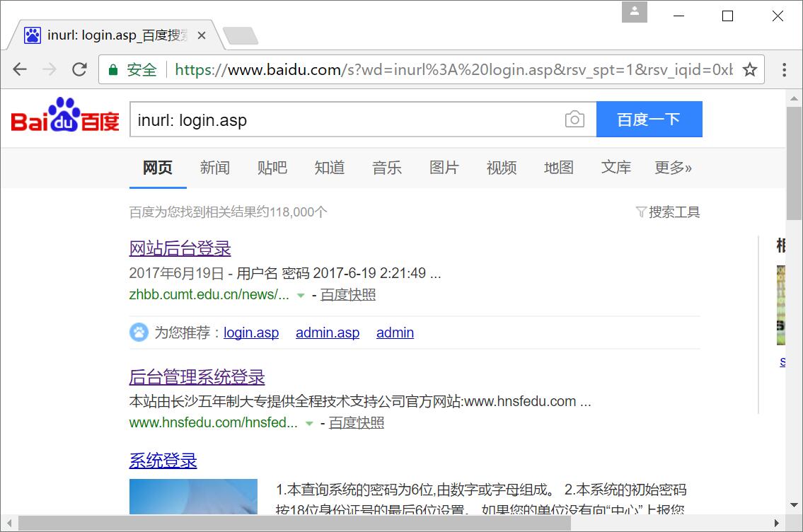Click the green secure lock icon
803x532 pixels.
click(113, 69)
